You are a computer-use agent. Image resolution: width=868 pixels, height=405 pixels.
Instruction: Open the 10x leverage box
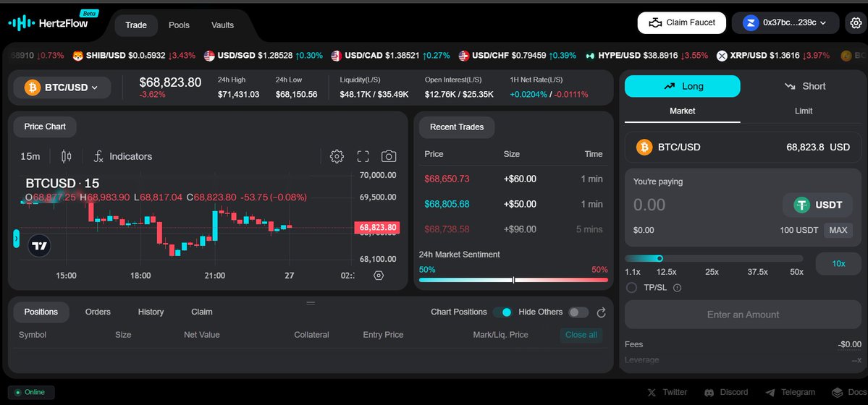coord(838,264)
